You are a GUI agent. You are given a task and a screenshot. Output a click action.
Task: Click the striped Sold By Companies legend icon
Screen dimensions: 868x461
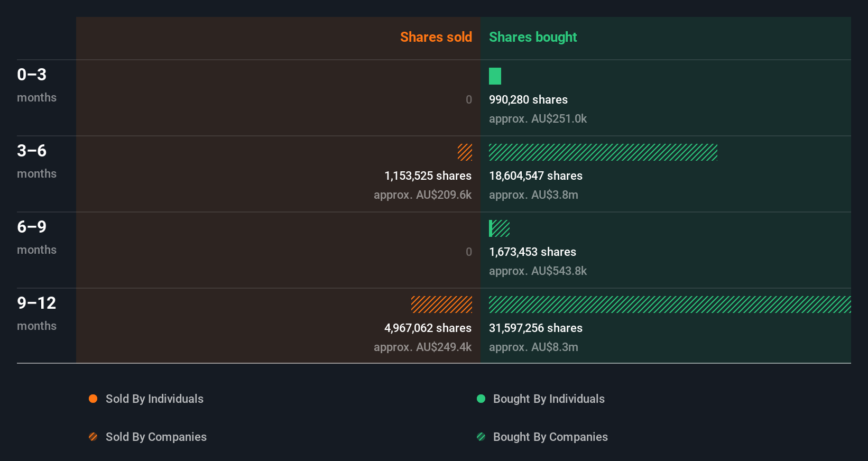tap(93, 437)
